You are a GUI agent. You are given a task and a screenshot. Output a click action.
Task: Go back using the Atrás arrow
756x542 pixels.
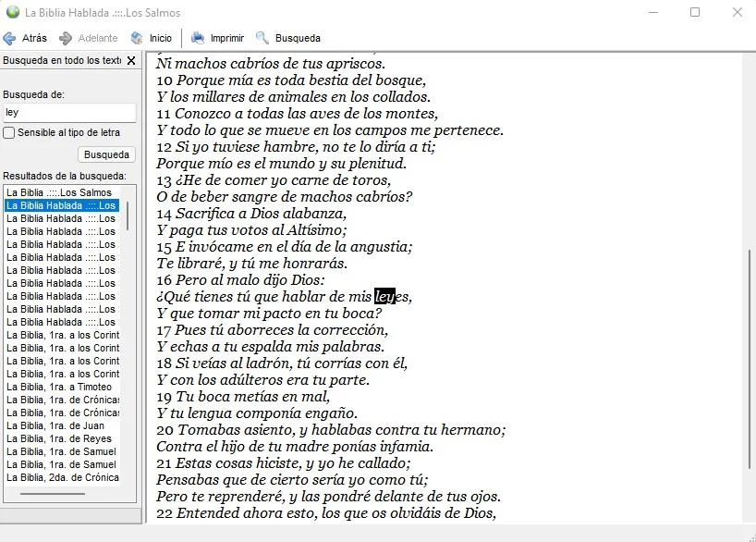[x=25, y=38]
